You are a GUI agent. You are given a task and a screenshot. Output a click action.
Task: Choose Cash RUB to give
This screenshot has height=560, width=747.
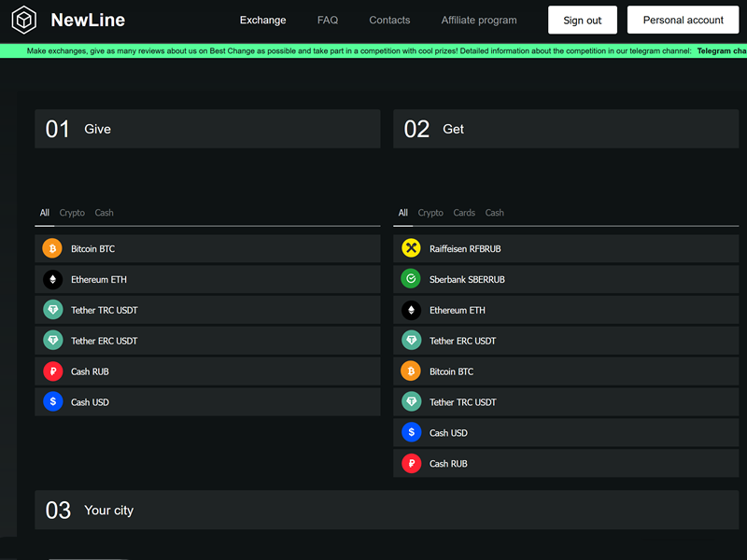click(207, 371)
